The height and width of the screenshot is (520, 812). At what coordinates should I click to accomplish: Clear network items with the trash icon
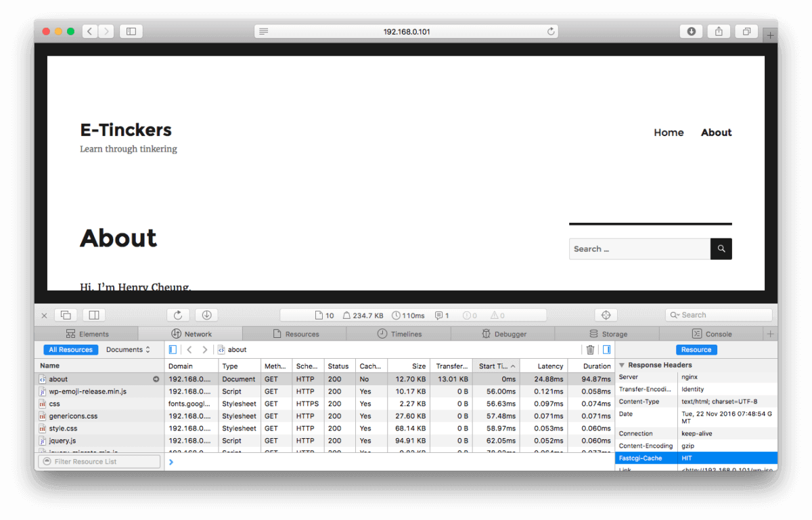coord(590,350)
